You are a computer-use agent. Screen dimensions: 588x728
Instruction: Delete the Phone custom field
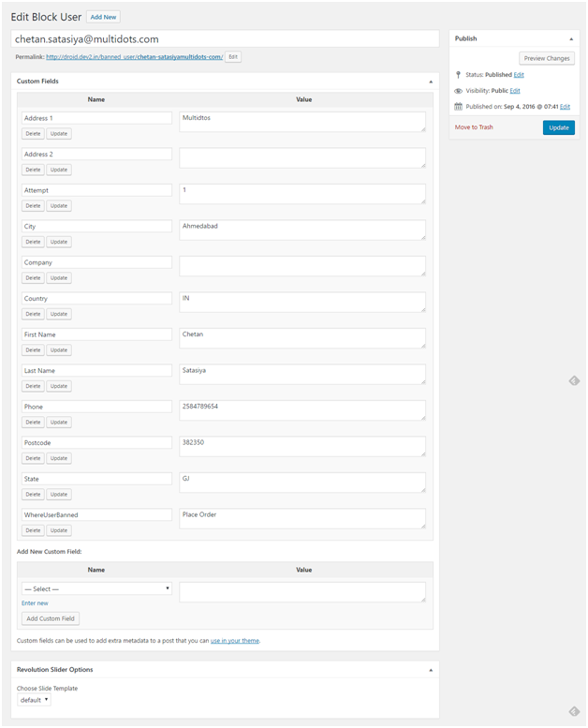[x=33, y=423]
